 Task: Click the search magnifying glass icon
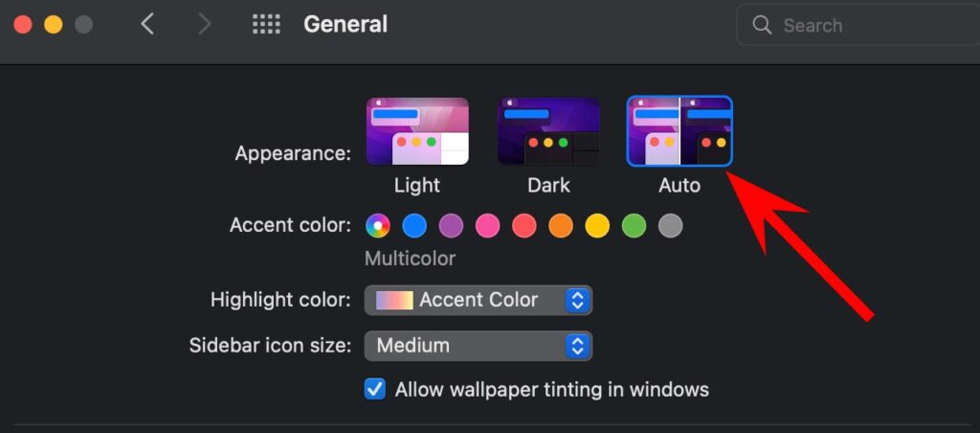coord(762,25)
